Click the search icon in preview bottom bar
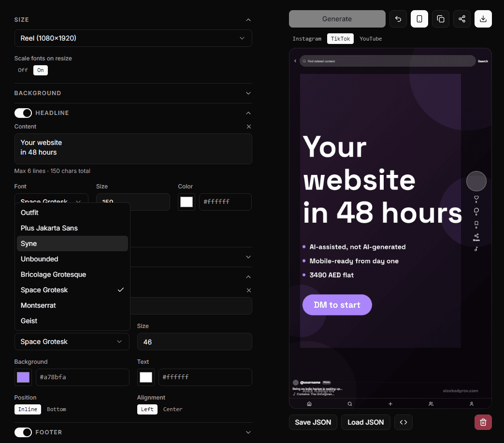Screen dimensions: 504x443 pos(350,404)
